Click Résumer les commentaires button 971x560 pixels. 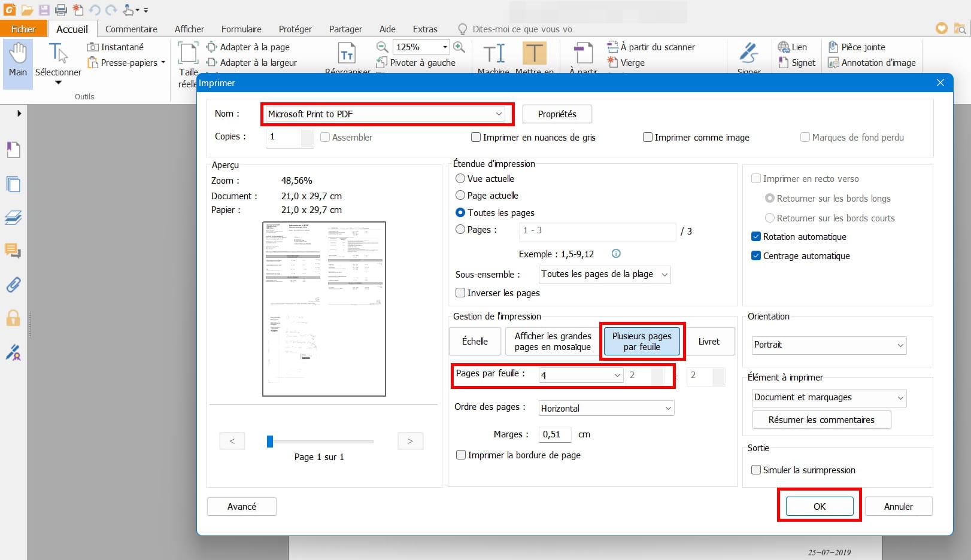tap(821, 419)
